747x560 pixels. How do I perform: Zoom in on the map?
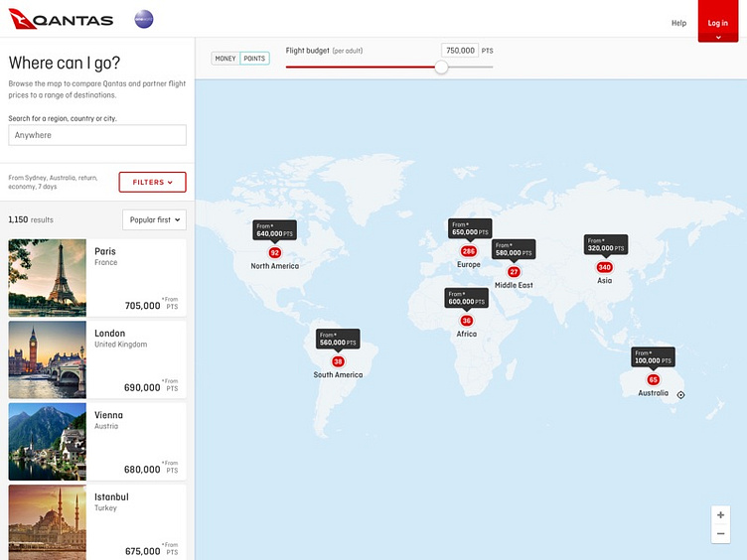click(721, 514)
